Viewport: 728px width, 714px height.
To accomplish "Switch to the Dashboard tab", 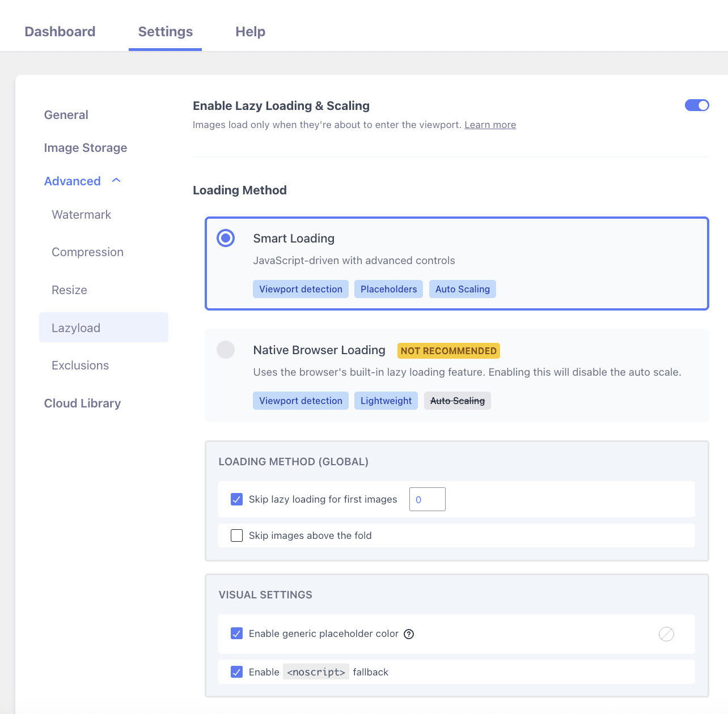I will 60,32.
